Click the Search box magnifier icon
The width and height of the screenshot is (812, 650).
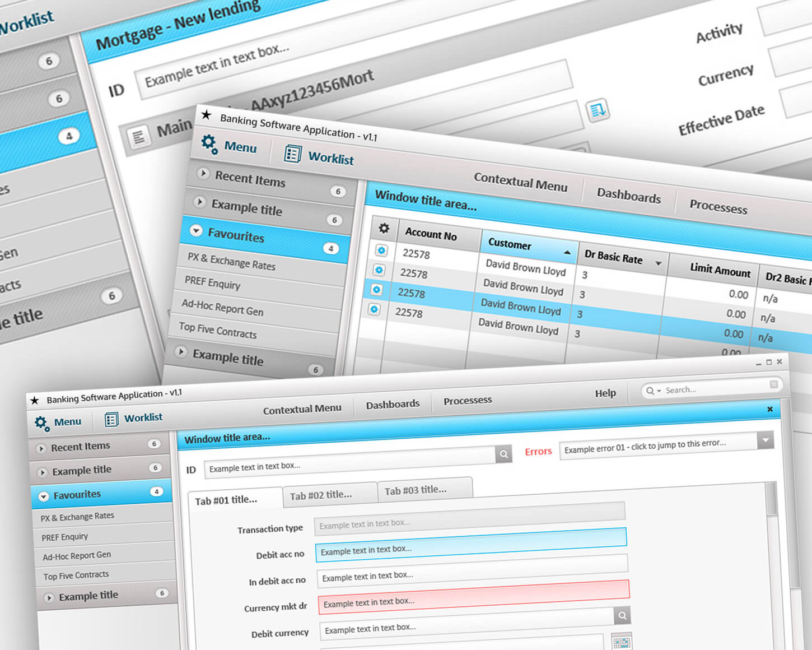point(650,391)
